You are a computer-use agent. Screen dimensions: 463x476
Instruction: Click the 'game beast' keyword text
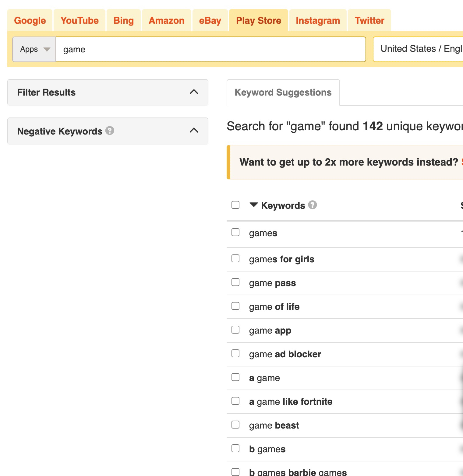click(x=274, y=425)
